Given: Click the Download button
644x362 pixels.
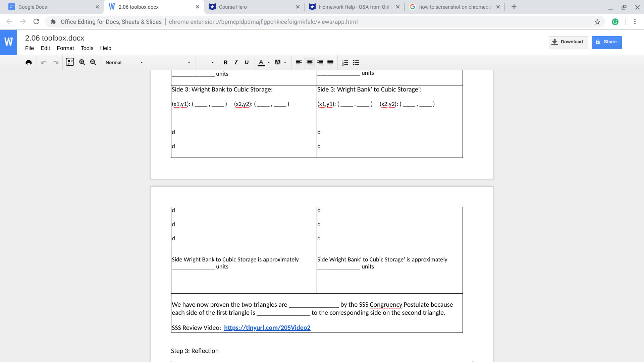Looking at the screenshot, I should point(568,42).
